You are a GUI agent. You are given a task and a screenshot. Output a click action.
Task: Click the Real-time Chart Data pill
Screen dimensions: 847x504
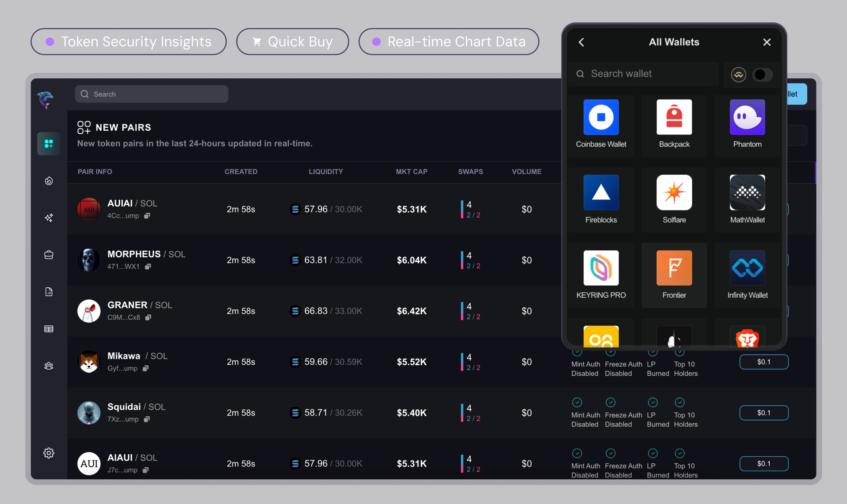pos(448,41)
